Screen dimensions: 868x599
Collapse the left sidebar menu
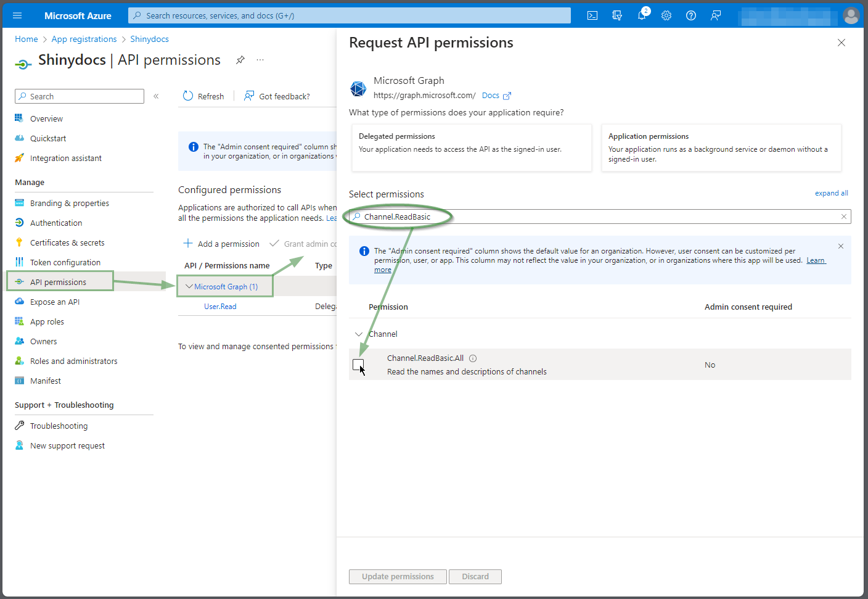tap(156, 96)
